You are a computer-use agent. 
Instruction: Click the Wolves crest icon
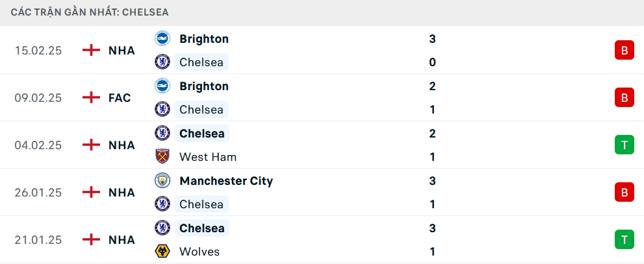(x=162, y=252)
